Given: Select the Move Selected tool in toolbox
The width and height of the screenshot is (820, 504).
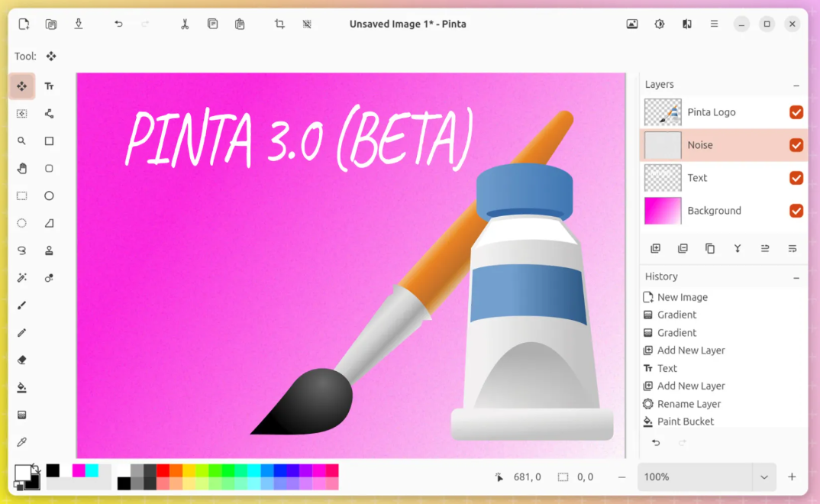Looking at the screenshot, I should click(x=21, y=86).
